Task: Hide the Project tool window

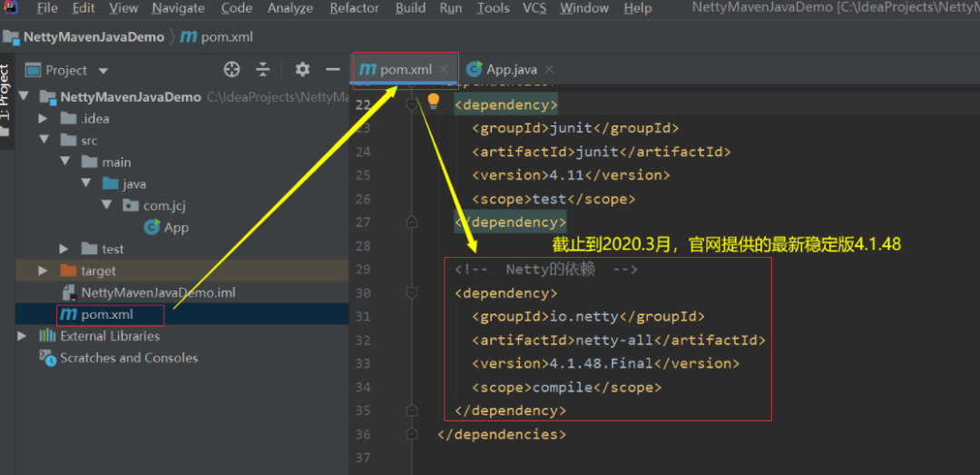Action: click(x=333, y=69)
